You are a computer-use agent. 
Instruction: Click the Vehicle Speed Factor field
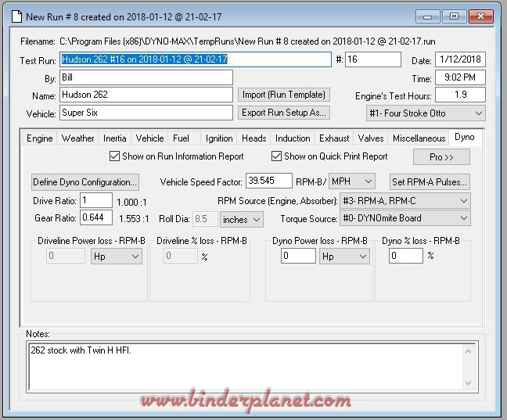pos(269,181)
